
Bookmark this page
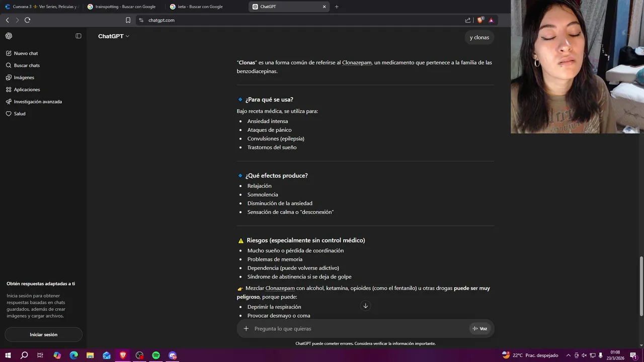tap(128, 20)
